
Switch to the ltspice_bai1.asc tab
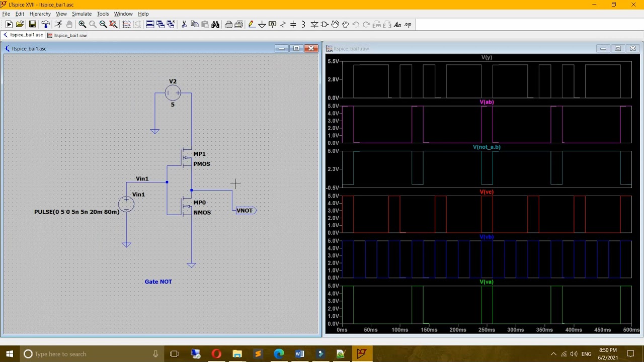(x=23, y=35)
